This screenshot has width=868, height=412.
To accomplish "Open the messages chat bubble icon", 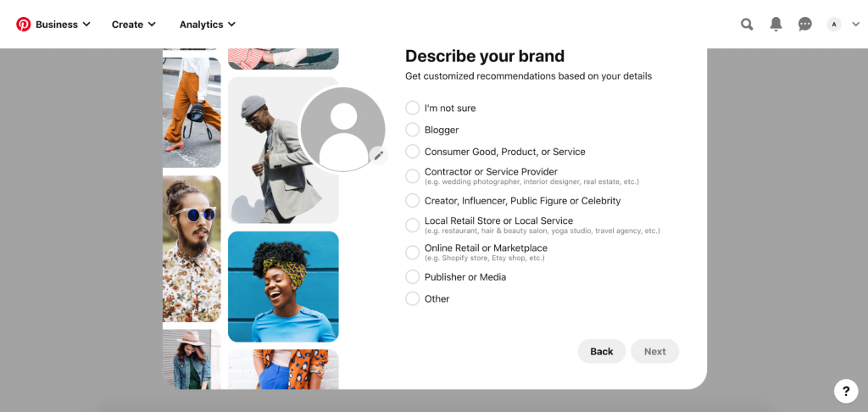I will tap(805, 25).
